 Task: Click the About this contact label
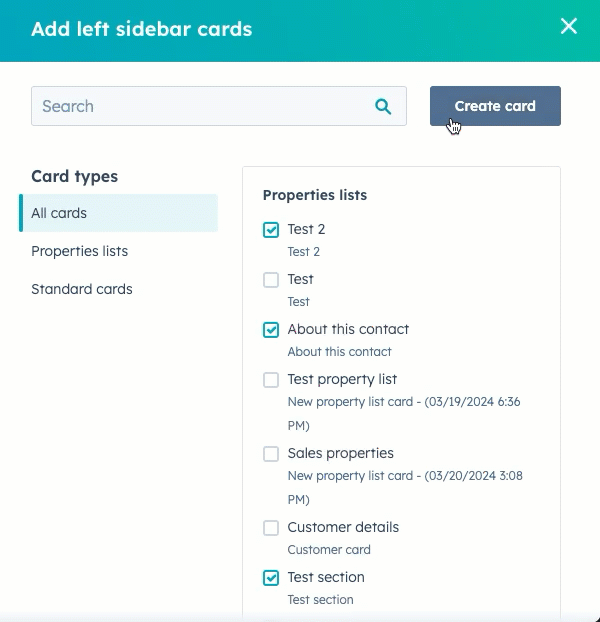[348, 329]
